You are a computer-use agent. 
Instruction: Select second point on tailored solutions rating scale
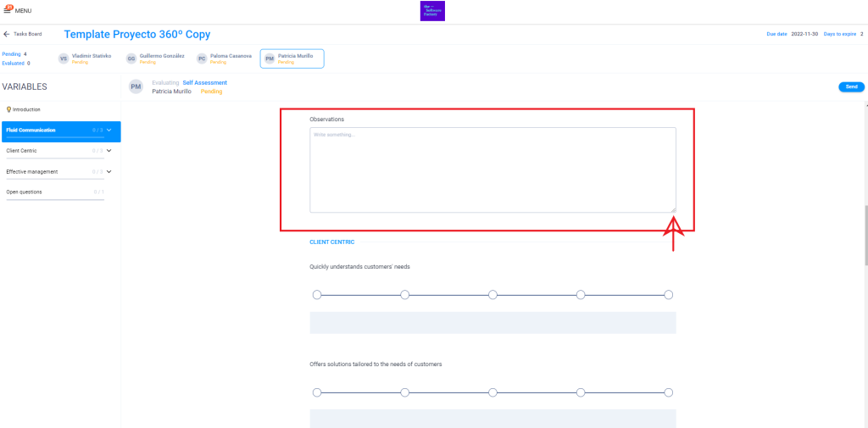pos(404,392)
